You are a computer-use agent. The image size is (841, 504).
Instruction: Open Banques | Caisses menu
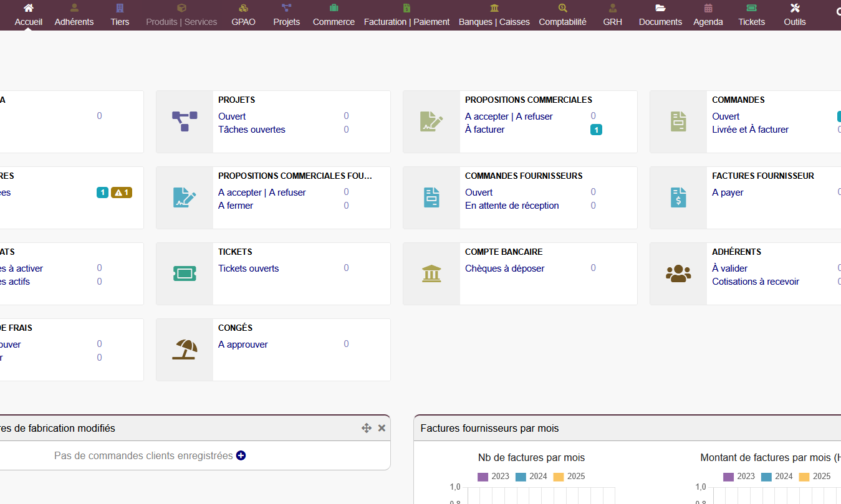pos(494,16)
